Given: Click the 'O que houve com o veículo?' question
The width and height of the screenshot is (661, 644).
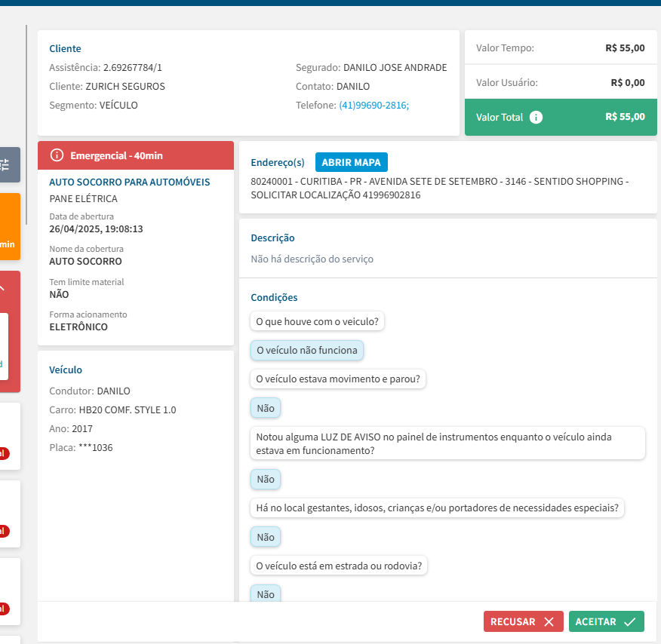Looking at the screenshot, I should point(318,322).
